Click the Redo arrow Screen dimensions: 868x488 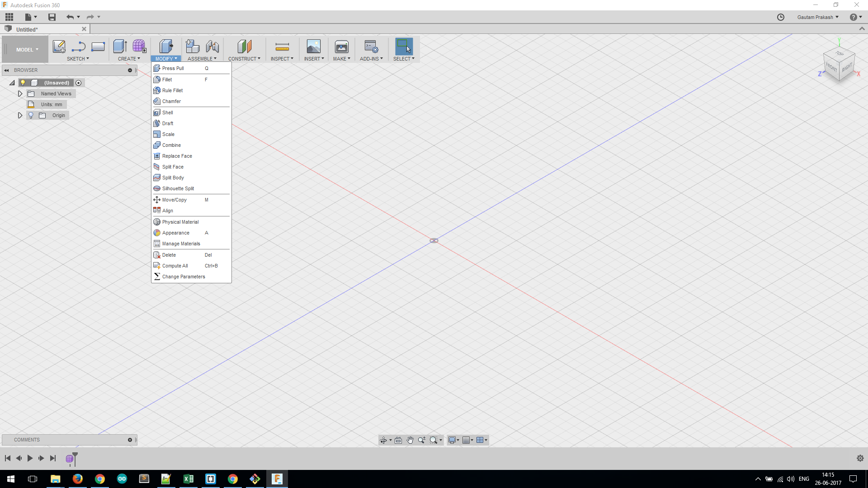pos(90,17)
